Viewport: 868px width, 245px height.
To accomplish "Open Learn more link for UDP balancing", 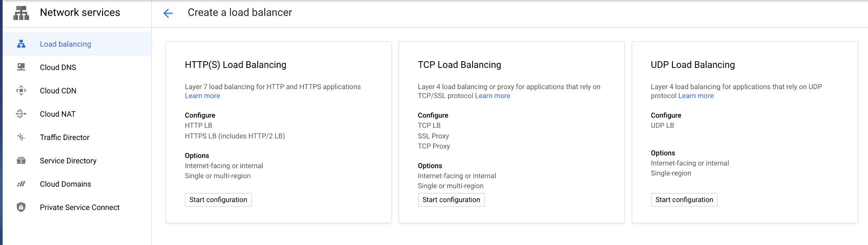I will coord(696,96).
